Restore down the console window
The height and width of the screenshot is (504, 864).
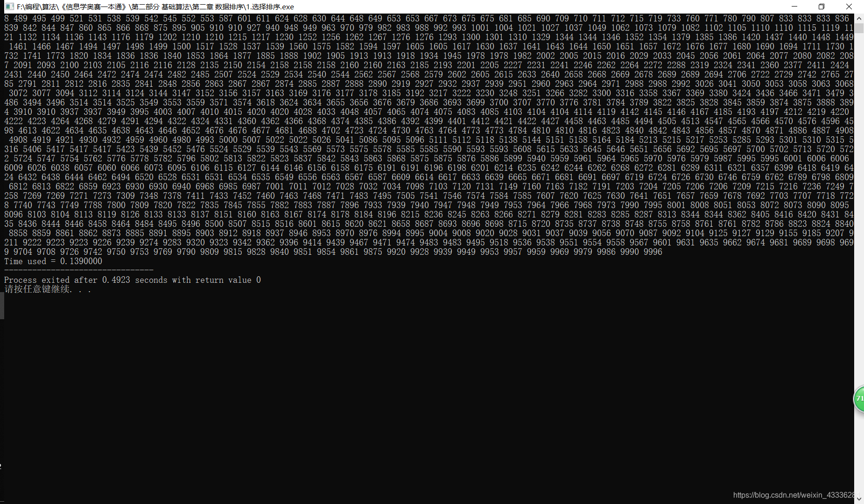click(x=822, y=7)
